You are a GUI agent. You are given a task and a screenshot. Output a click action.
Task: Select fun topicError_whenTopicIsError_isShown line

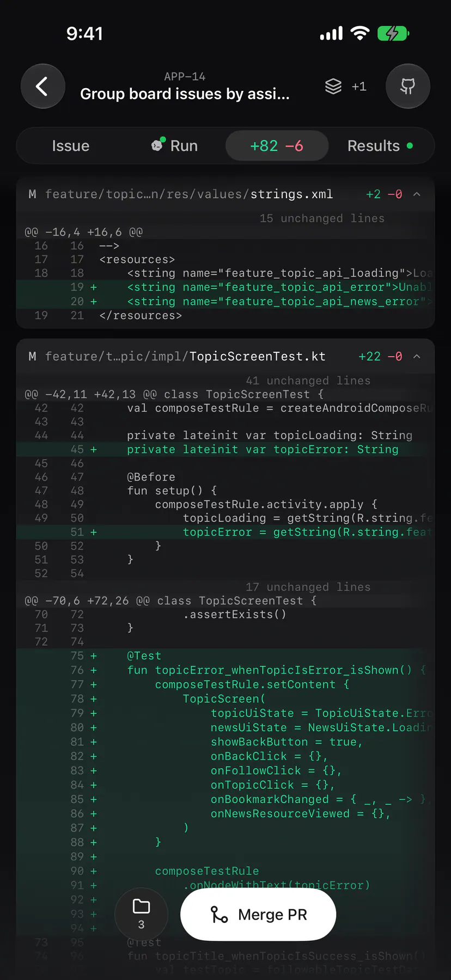225,670
